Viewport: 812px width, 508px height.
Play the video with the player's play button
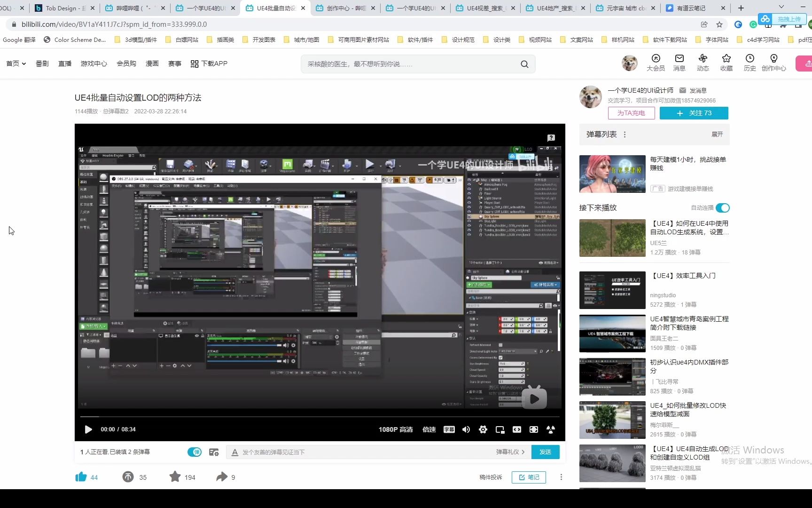(88, 429)
